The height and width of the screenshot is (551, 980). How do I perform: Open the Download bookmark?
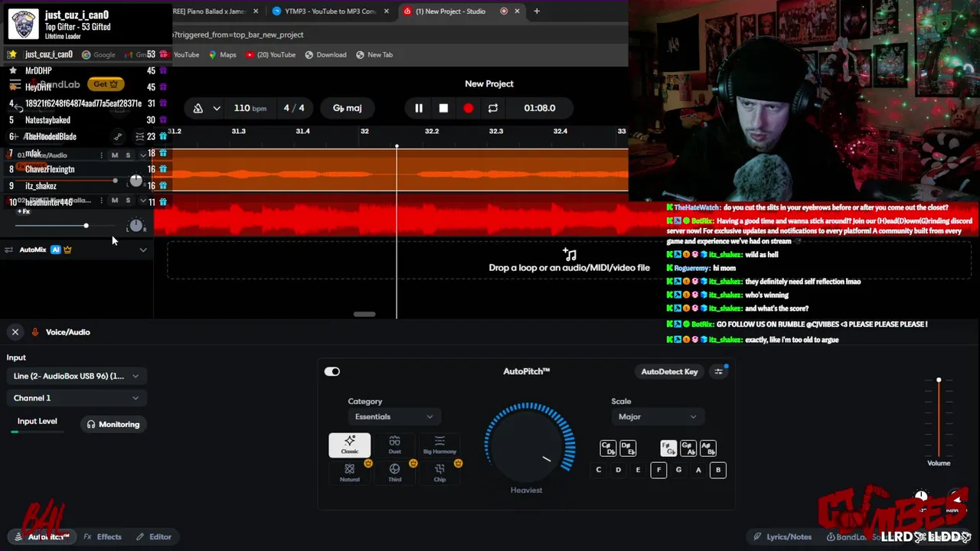click(325, 54)
